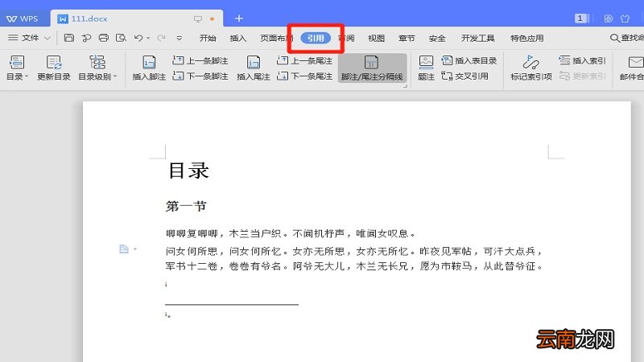Add a new document tab

tap(238, 19)
